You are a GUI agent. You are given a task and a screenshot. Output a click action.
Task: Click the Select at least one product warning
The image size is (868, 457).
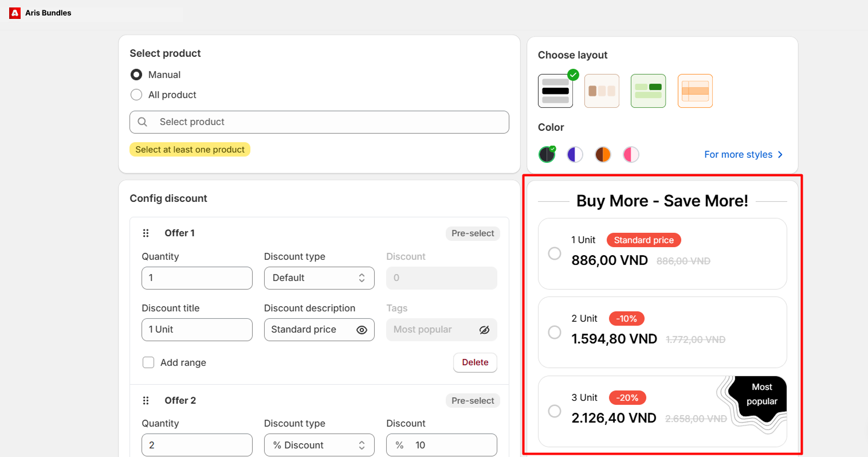pos(190,150)
